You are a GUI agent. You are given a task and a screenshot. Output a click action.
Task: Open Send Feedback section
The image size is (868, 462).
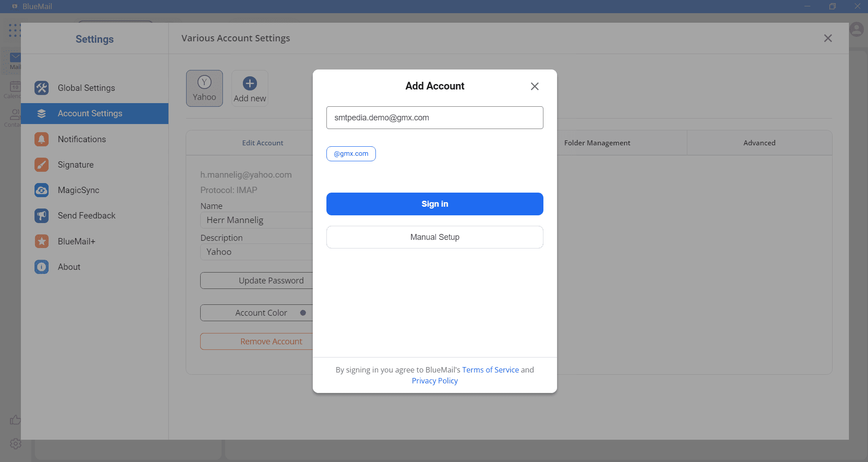tap(95, 215)
